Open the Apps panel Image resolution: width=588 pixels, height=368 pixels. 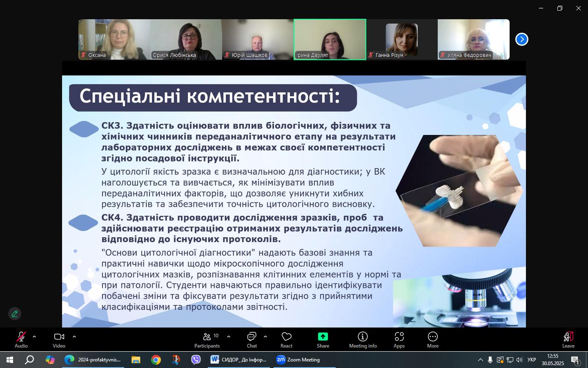click(399, 340)
